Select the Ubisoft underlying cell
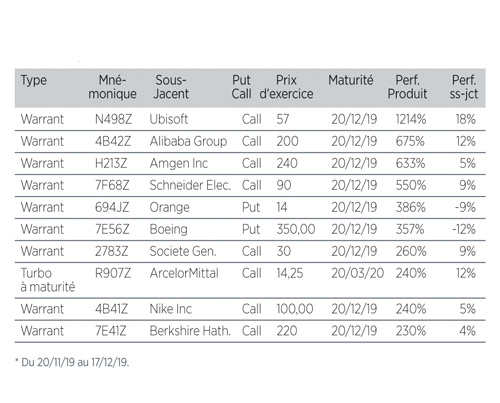Viewport: 500px width, 403px height. [x=169, y=119]
